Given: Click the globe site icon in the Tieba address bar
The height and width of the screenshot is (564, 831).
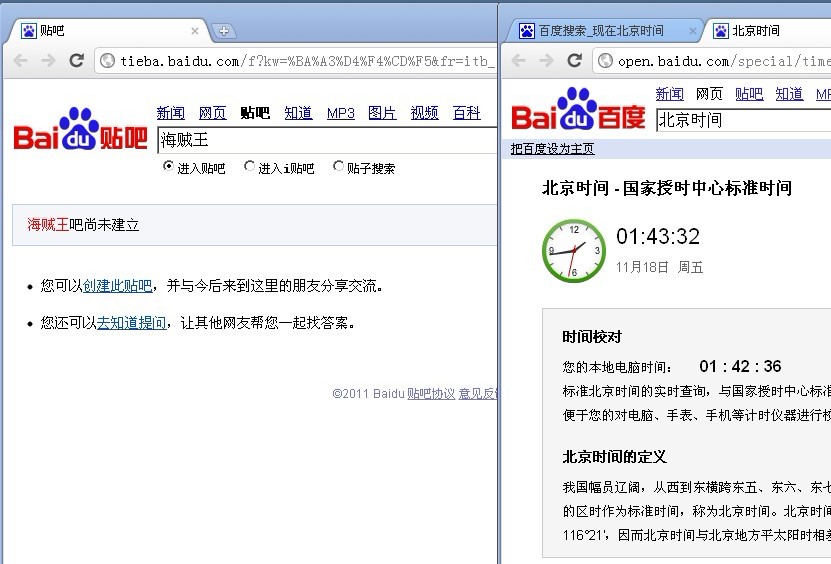Looking at the screenshot, I should [107, 61].
